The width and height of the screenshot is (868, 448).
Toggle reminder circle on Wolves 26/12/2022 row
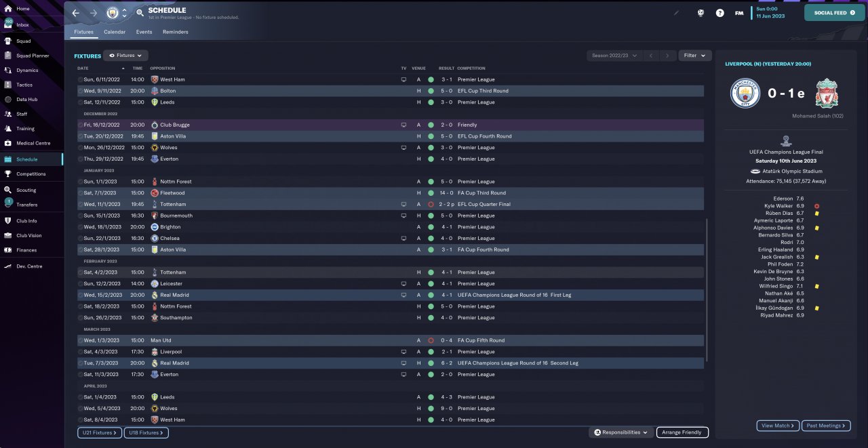click(80, 148)
